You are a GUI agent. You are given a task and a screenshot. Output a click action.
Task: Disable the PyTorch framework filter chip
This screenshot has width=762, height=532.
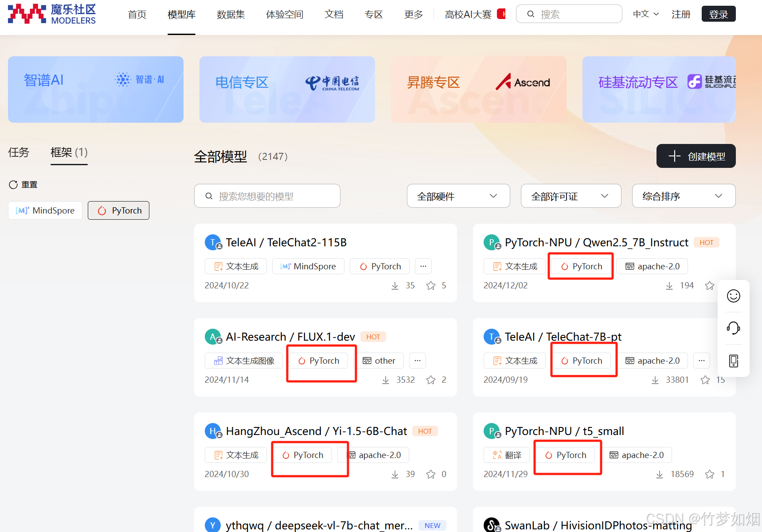tap(118, 210)
